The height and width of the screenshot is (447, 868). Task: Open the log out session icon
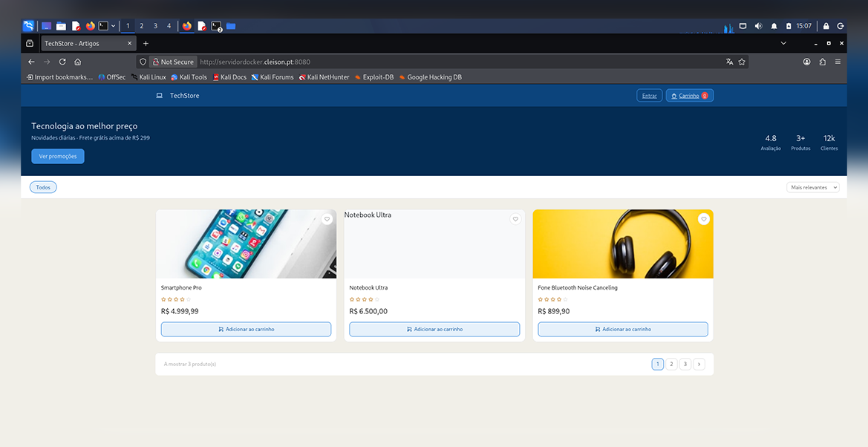click(x=841, y=26)
